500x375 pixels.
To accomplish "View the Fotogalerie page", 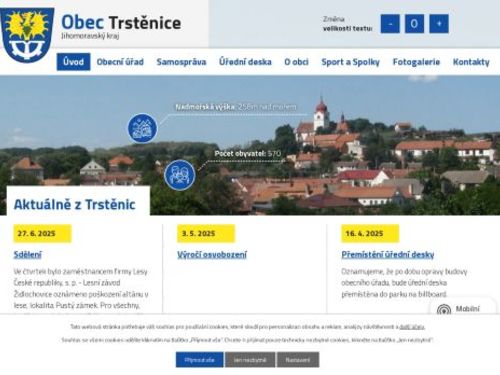I will click(x=416, y=62).
